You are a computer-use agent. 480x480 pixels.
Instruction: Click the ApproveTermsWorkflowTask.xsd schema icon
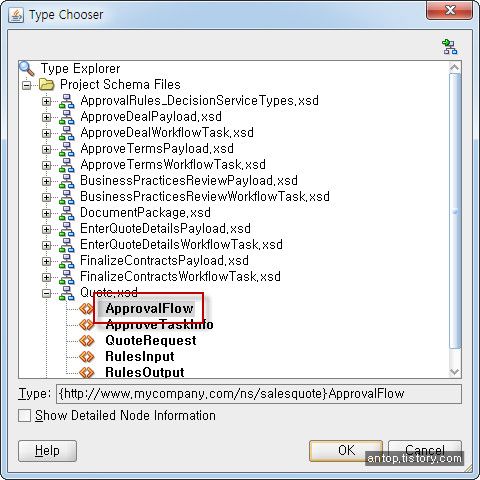pyautogui.click(x=67, y=165)
